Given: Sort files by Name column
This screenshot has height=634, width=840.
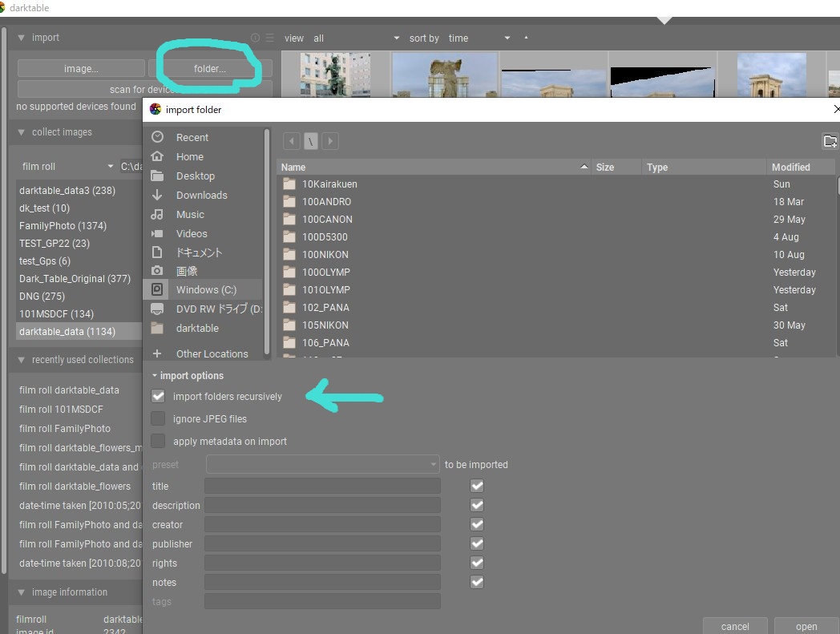Looking at the screenshot, I should pos(434,168).
